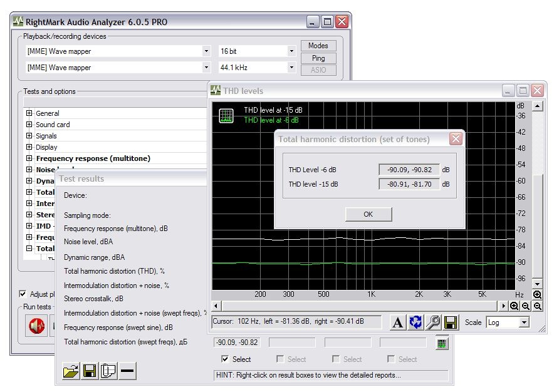Viewport: 559px width, 392px height.
Task: Expand the General tree node
Action: [29, 113]
